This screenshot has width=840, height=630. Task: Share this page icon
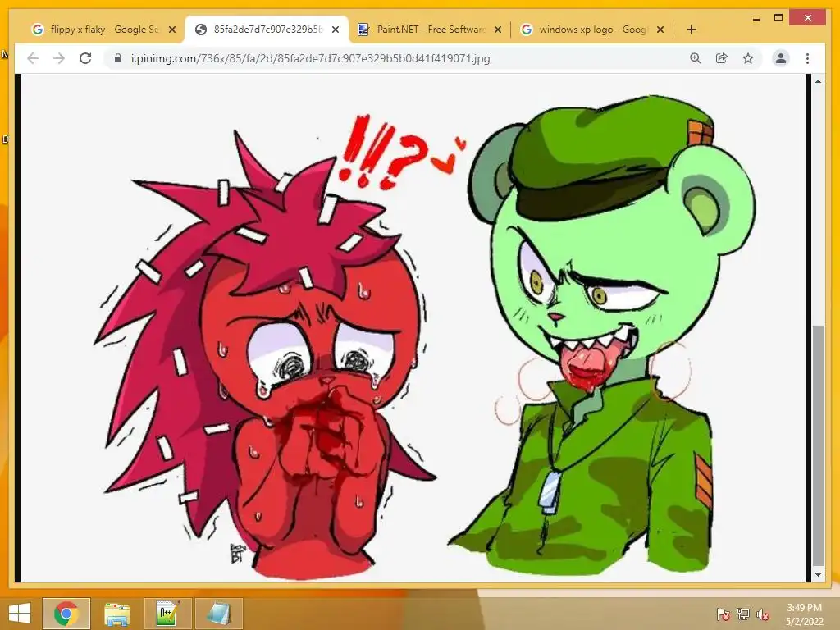[722, 58]
